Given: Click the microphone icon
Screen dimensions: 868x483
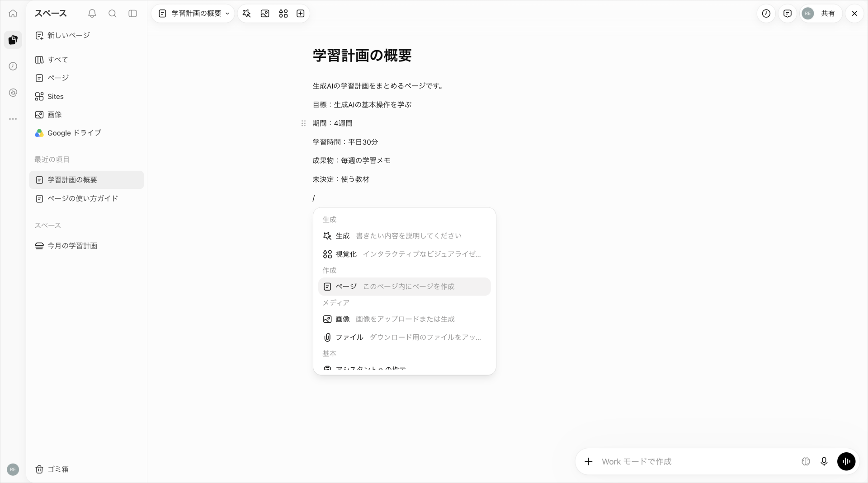Looking at the screenshot, I should [824, 461].
